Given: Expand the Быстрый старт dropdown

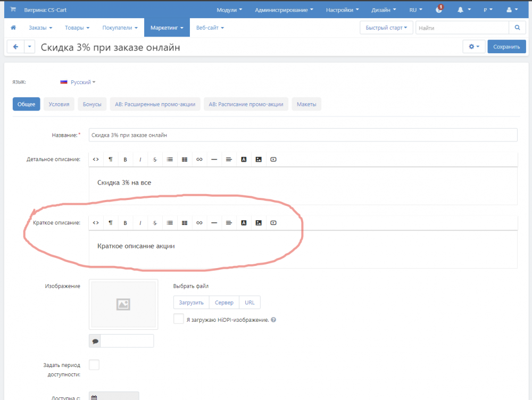Looking at the screenshot, I should pyautogui.click(x=386, y=28).
